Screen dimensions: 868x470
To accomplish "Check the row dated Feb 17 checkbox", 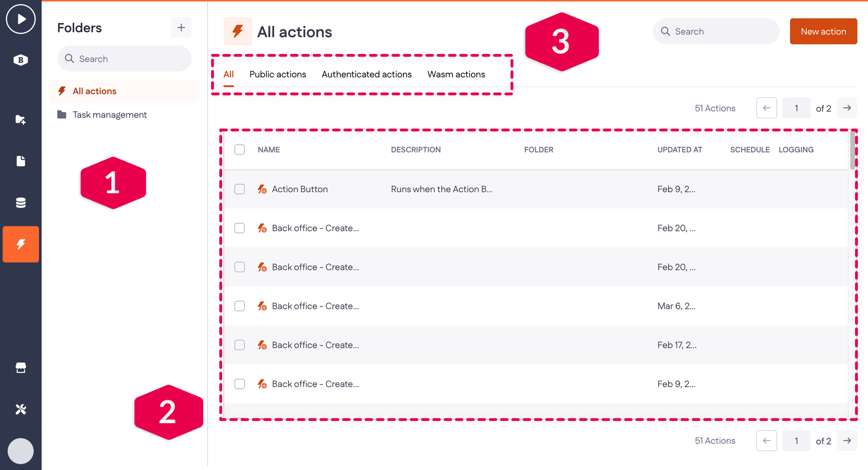I will (240, 345).
